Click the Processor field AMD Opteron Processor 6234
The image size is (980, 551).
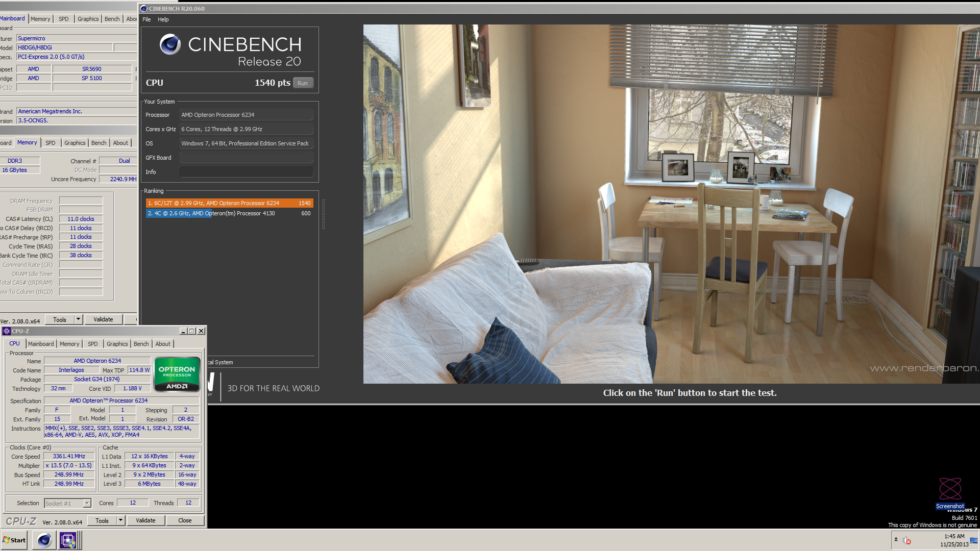pos(246,115)
